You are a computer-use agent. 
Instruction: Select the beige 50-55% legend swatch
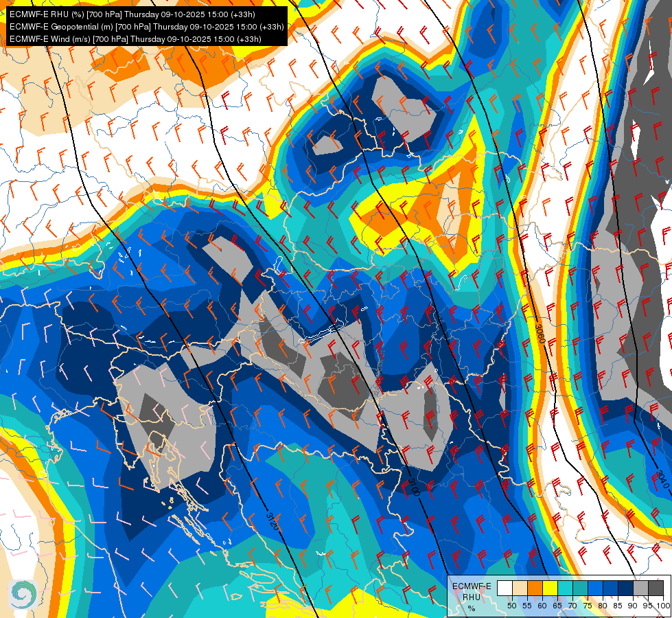point(520,588)
